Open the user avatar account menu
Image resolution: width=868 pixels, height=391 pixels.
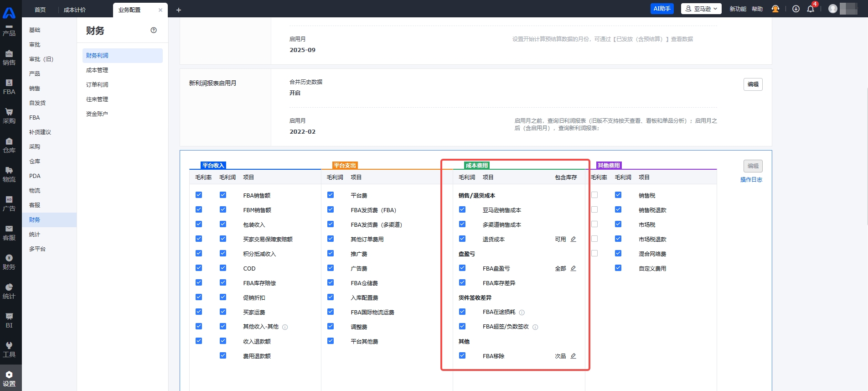pos(833,9)
